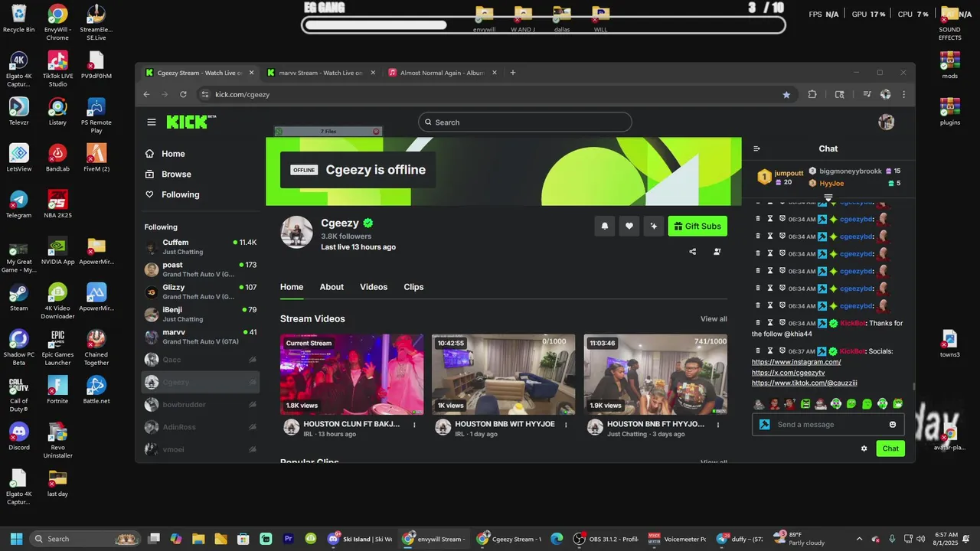This screenshot has height=551, width=980.
Task: Open chat settings gear
Action: tap(864, 448)
